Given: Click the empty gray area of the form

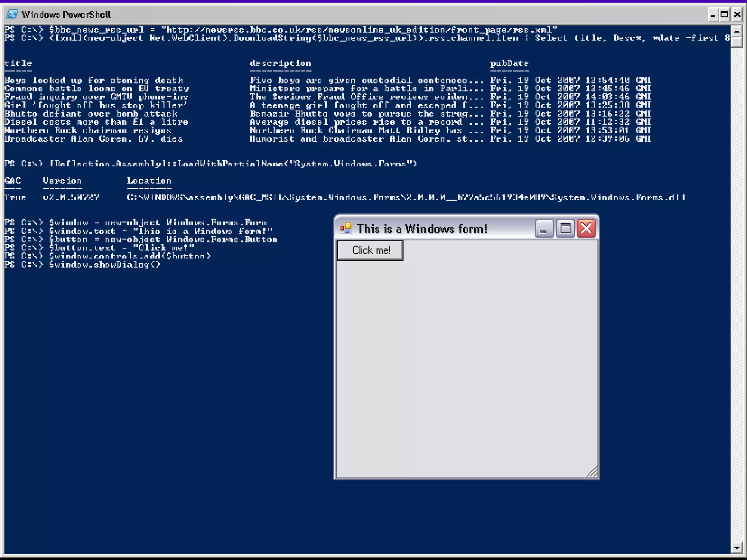Looking at the screenshot, I should coord(467,365).
